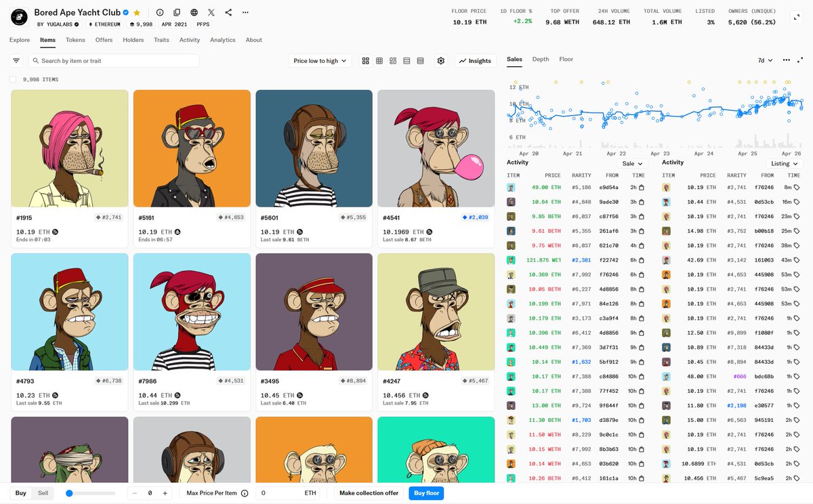The height and width of the screenshot is (504, 813).
Task: Expand the chart to fullscreen
Action: 799,60
